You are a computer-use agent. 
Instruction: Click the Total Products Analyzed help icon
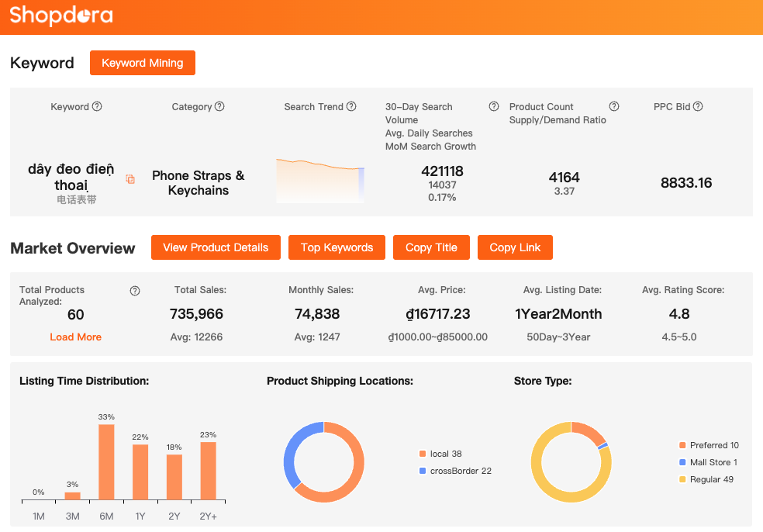135,291
